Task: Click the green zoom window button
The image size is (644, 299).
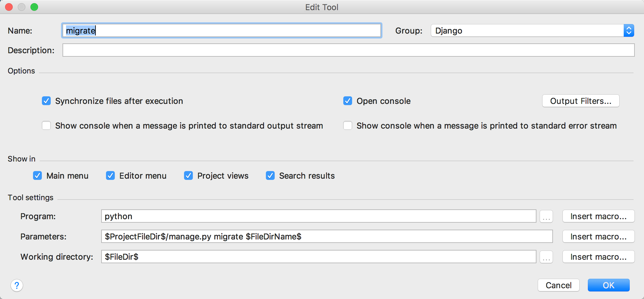Action: point(34,7)
